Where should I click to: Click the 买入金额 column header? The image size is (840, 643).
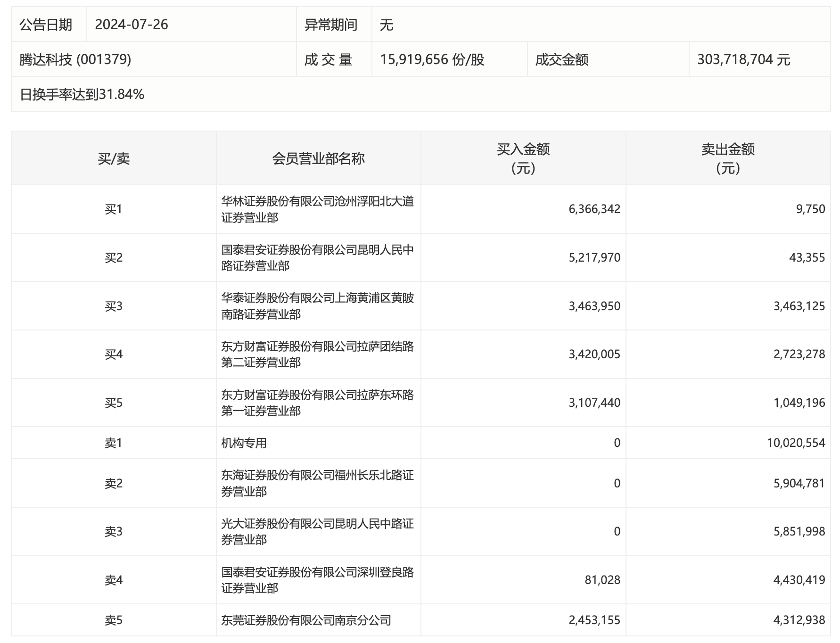[x=523, y=158]
